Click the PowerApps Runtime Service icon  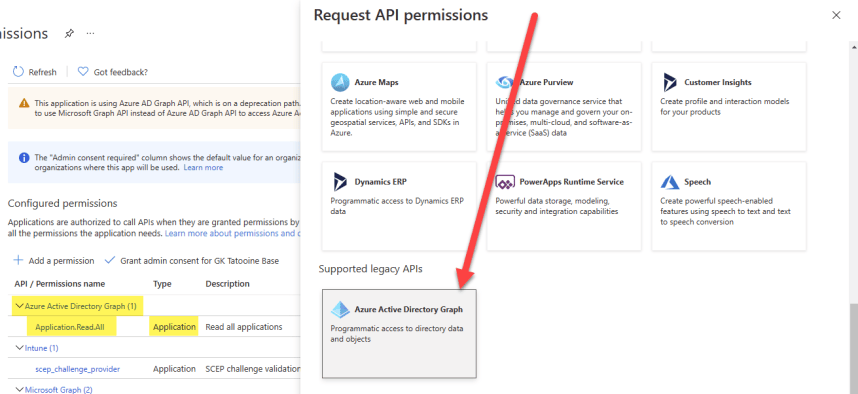[505, 182]
